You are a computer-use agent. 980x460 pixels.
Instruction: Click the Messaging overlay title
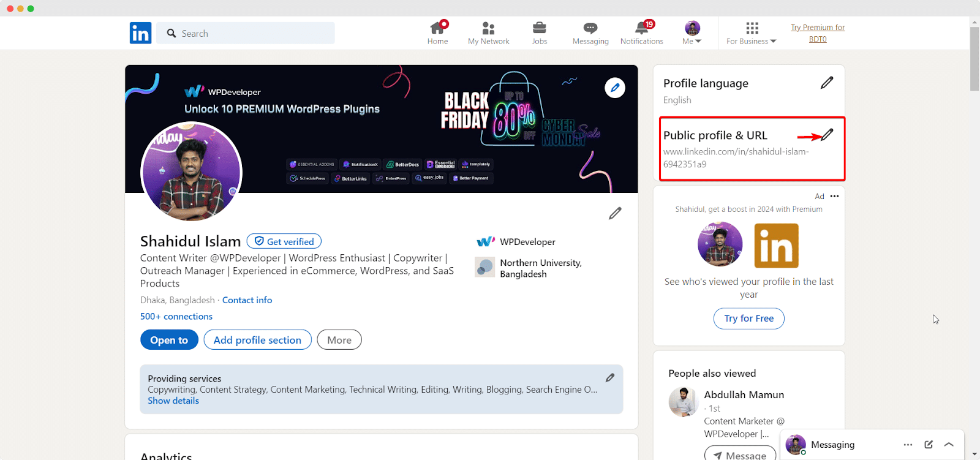(x=832, y=445)
